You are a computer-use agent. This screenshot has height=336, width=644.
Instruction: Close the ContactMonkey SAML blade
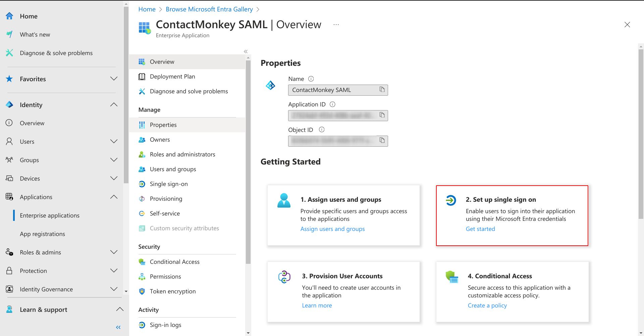[x=627, y=25]
